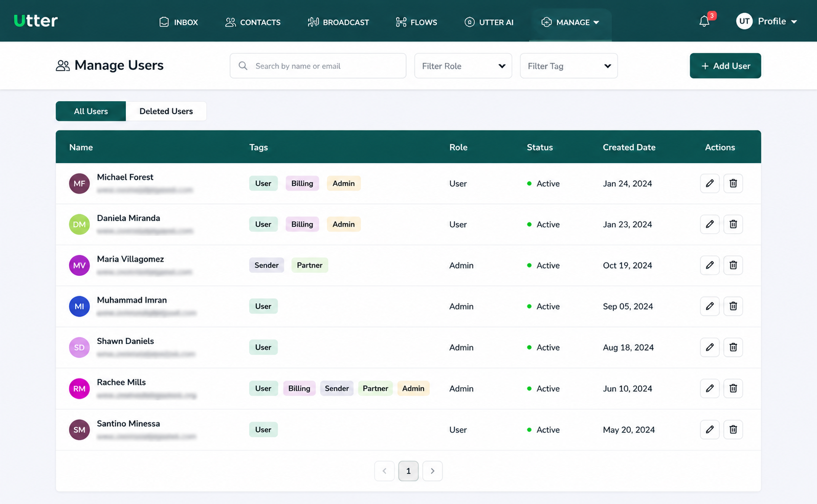This screenshot has height=504, width=817.
Task: Open the Filter Role dropdown
Action: coord(463,65)
